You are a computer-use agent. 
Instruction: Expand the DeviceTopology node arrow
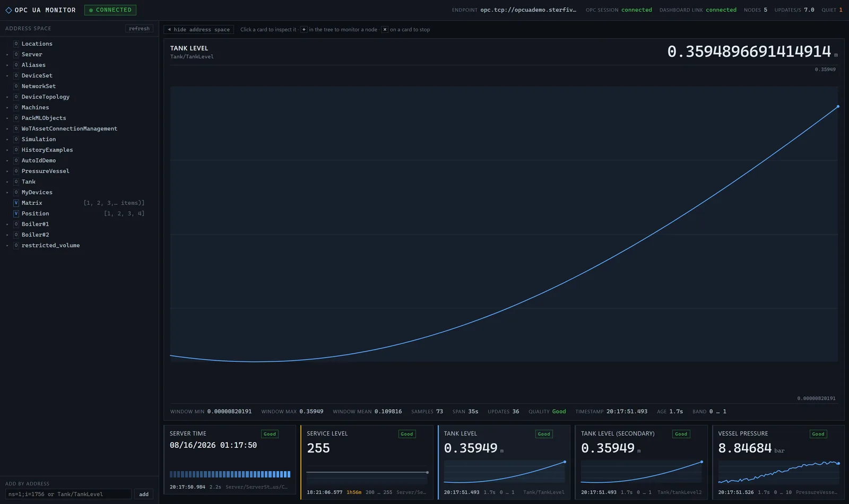click(x=7, y=97)
